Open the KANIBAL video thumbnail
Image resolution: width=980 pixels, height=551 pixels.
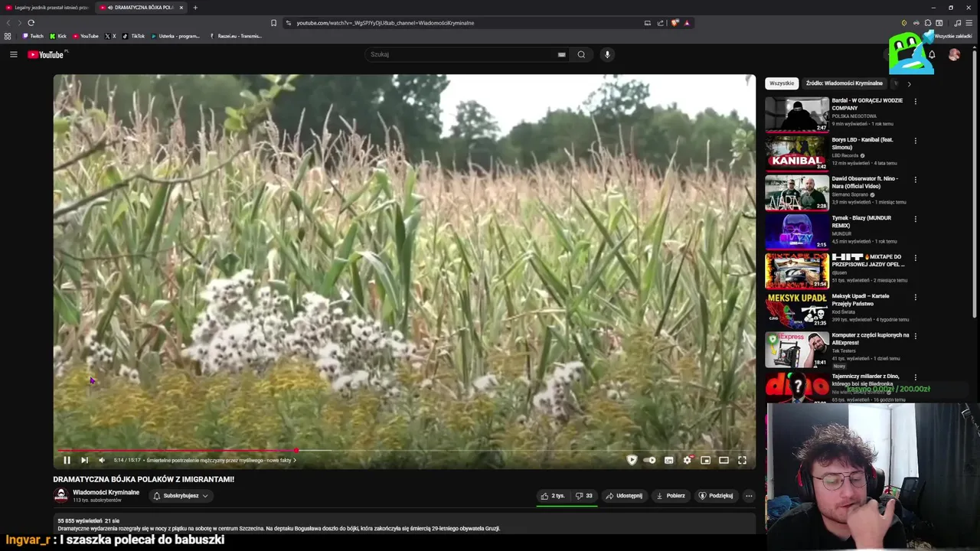797,153
